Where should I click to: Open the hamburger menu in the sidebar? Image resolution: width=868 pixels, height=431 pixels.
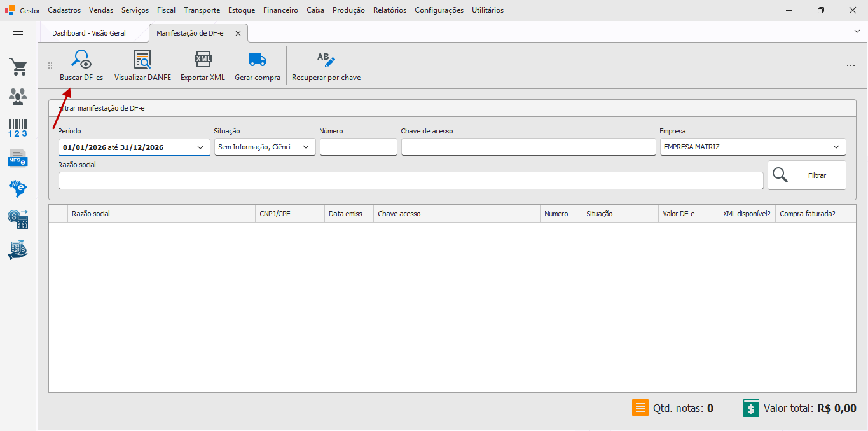[x=18, y=35]
